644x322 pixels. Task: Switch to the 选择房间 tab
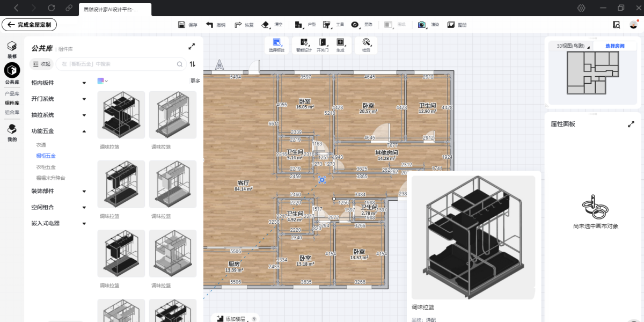tap(614, 46)
